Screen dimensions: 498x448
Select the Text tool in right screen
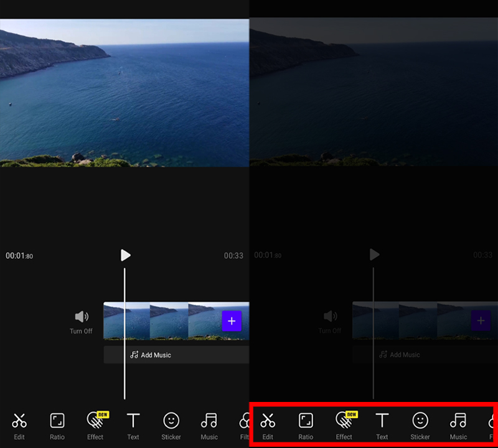382,426
